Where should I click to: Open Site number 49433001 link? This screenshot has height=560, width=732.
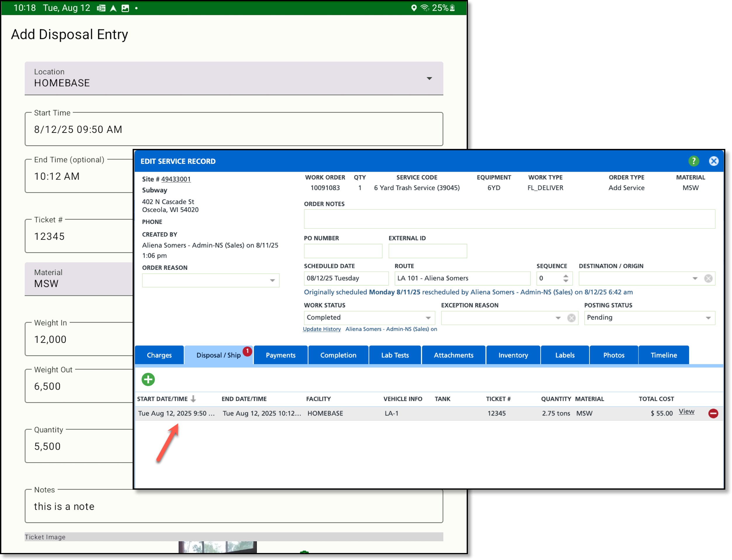(176, 179)
